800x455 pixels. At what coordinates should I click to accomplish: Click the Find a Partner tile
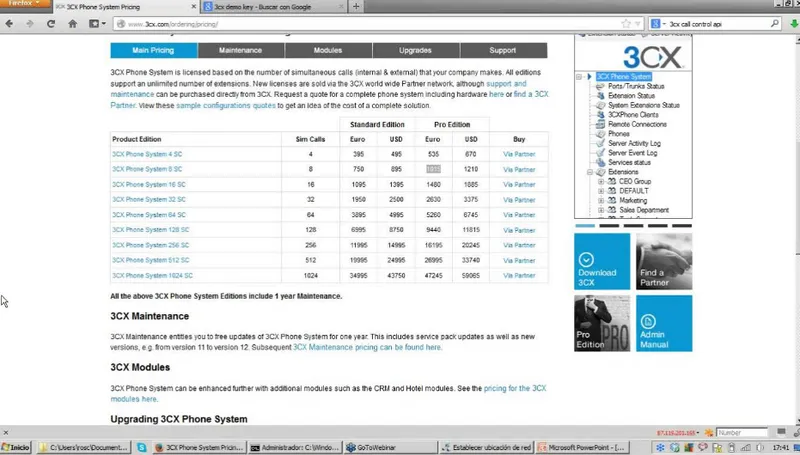click(x=664, y=262)
